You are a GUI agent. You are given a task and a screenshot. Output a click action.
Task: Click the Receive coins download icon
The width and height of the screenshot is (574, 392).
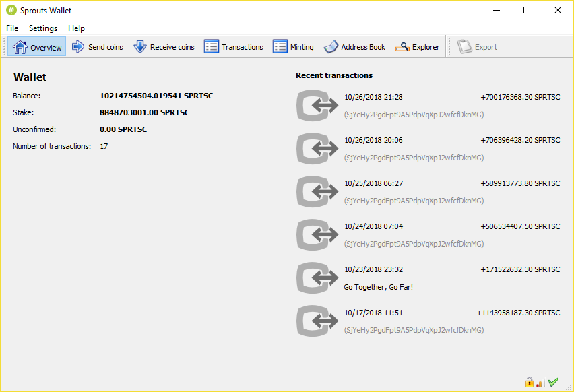pos(140,47)
